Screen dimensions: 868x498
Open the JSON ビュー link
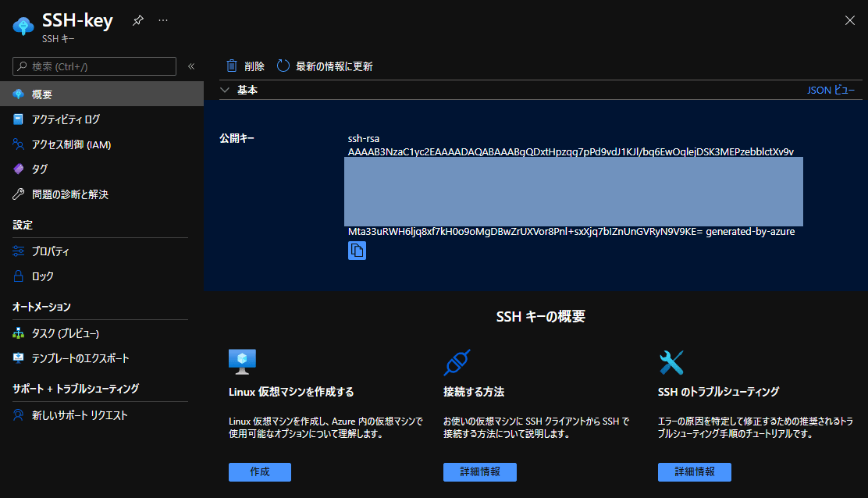pyautogui.click(x=831, y=90)
